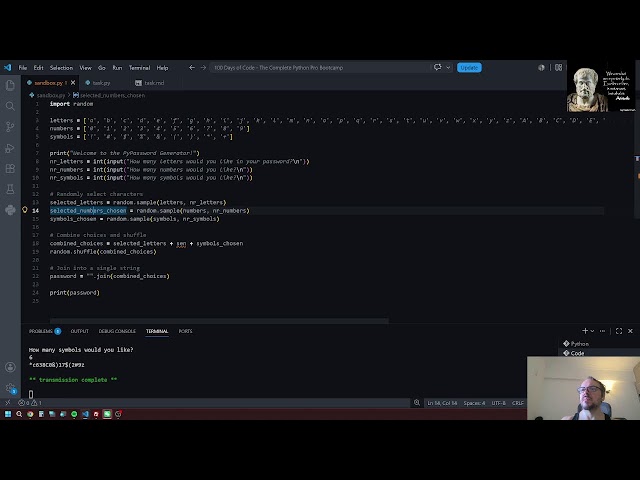
Task: Open the Help menu
Action: [162, 68]
